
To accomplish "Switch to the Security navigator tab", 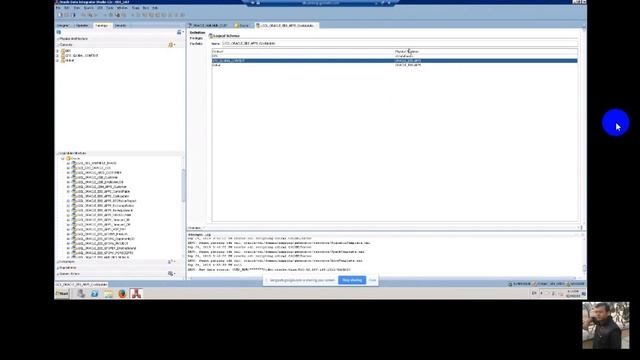I will tap(120, 25).
